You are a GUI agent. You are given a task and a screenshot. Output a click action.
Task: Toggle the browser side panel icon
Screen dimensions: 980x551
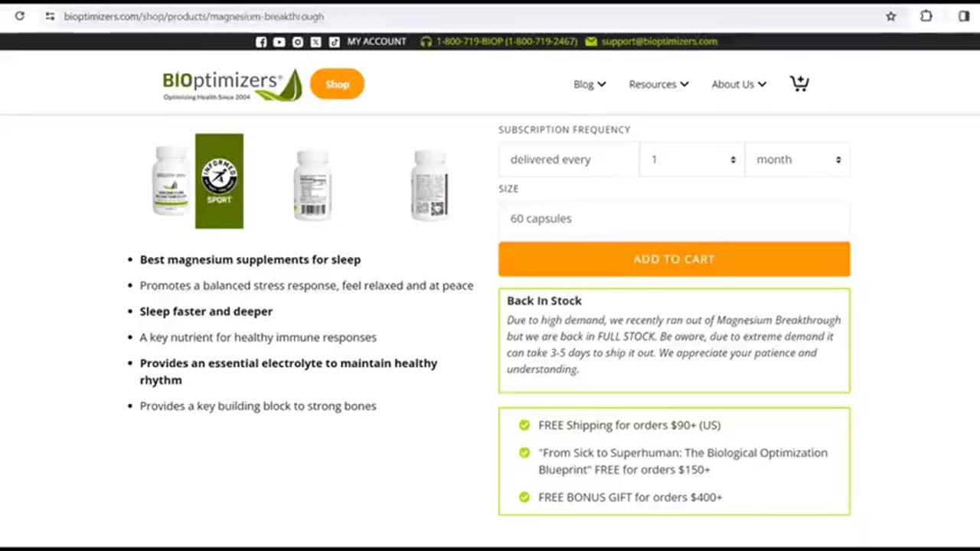(x=964, y=16)
